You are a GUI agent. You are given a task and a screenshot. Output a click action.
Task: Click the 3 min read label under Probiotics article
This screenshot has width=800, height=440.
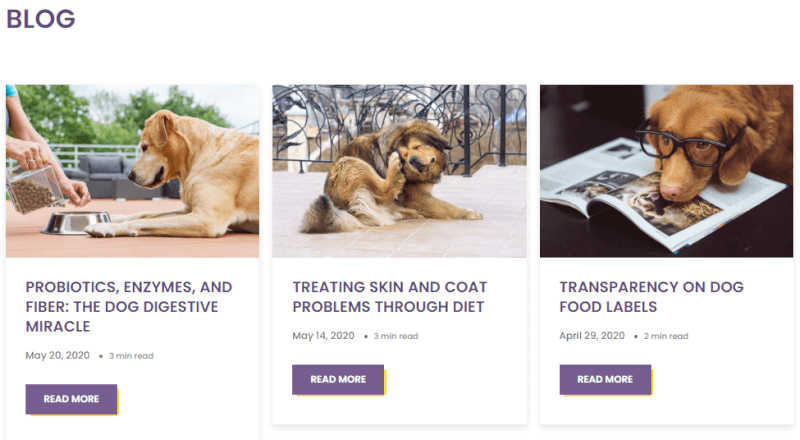(131, 356)
